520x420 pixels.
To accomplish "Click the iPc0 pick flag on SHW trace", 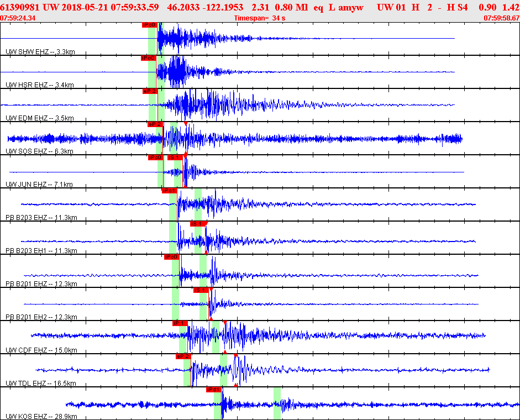I will 149,25.
